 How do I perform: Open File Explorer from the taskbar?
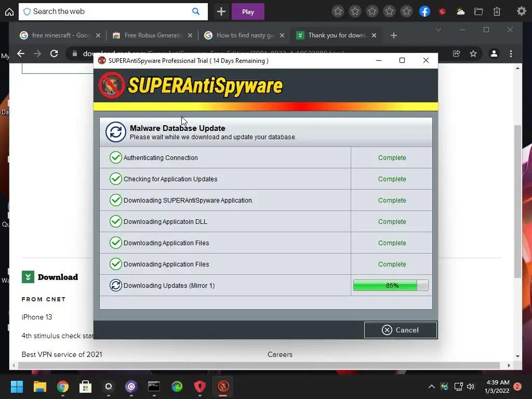(39, 387)
